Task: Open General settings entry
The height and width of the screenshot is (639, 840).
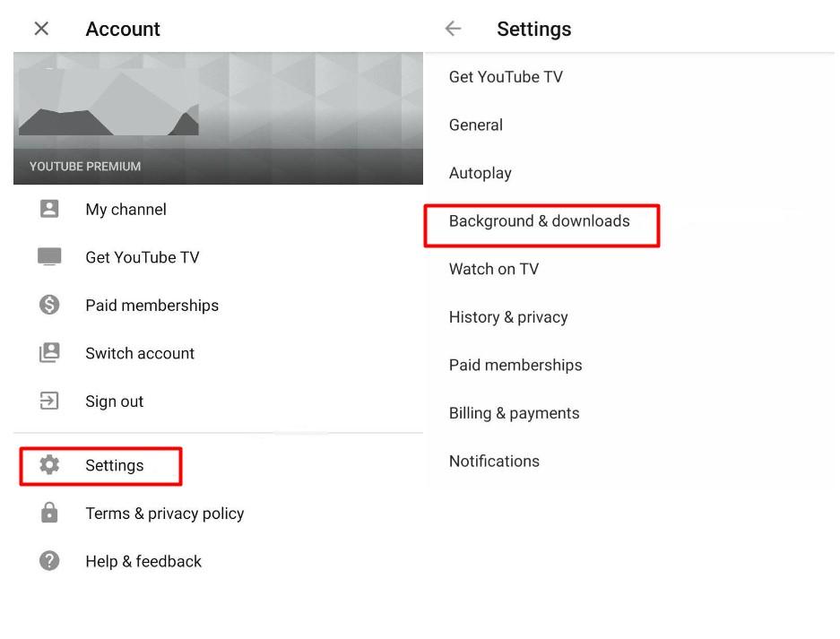Action: coord(476,125)
